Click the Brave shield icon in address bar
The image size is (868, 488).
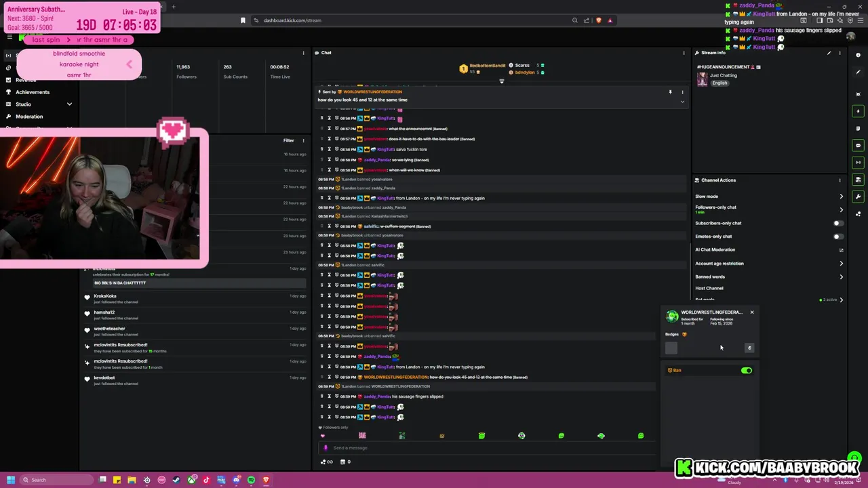coord(598,20)
